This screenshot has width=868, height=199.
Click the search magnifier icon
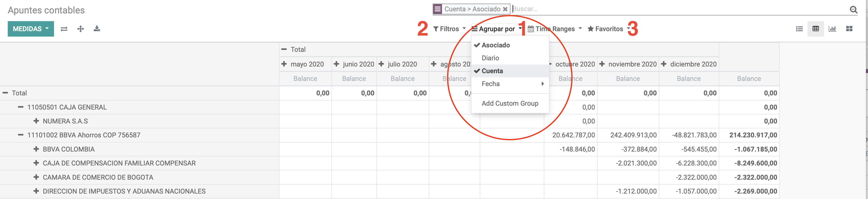coord(853,10)
